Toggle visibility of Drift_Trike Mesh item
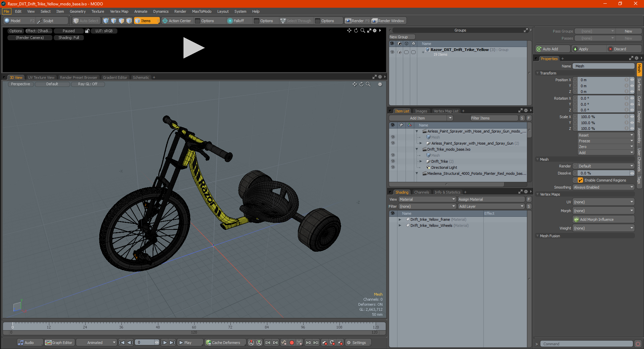The width and height of the screenshot is (644, 349). [x=393, y=155]
